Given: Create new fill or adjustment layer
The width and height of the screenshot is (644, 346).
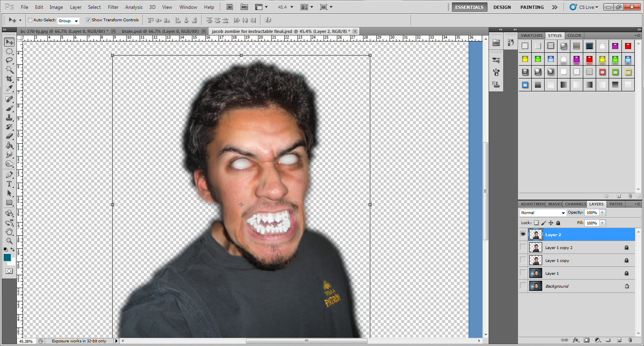Looking at the screenshot, I should pos(597,340).
